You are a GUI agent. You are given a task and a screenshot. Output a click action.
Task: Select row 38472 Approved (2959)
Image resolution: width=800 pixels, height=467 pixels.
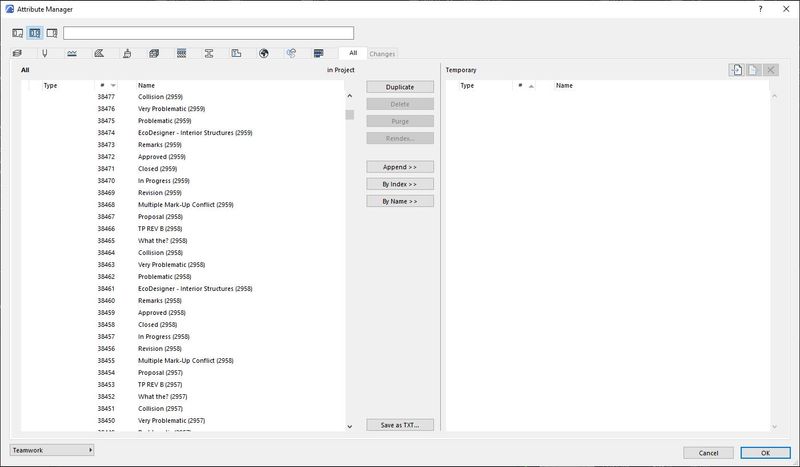coord(183,157)
